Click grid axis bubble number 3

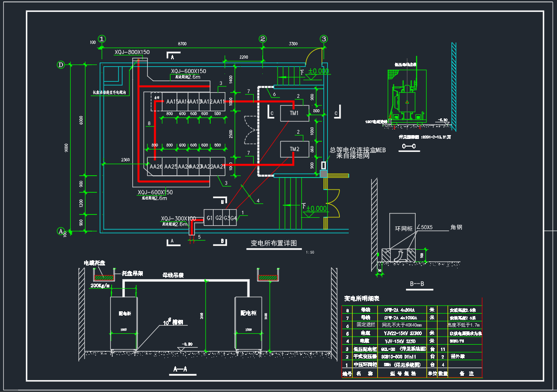pos(324,39)
